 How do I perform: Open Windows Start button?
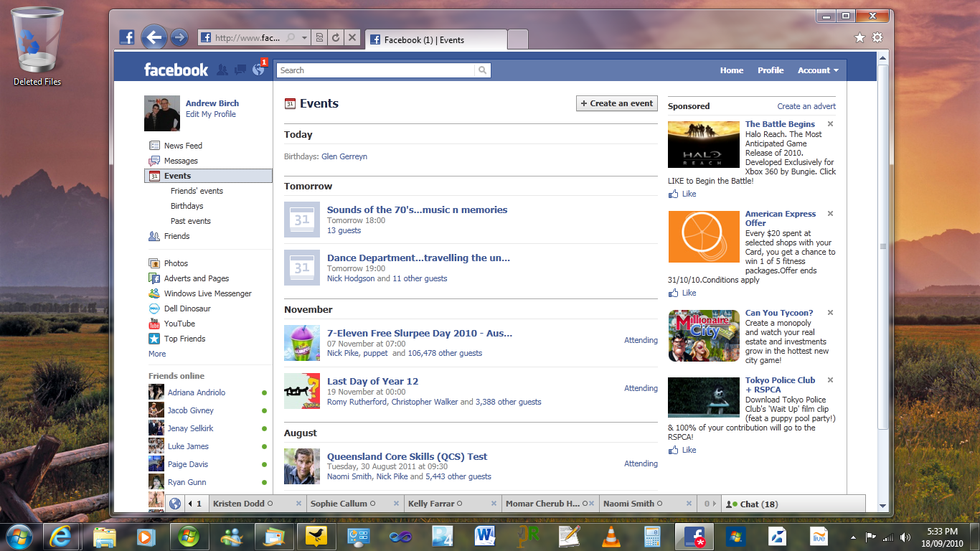18,537
